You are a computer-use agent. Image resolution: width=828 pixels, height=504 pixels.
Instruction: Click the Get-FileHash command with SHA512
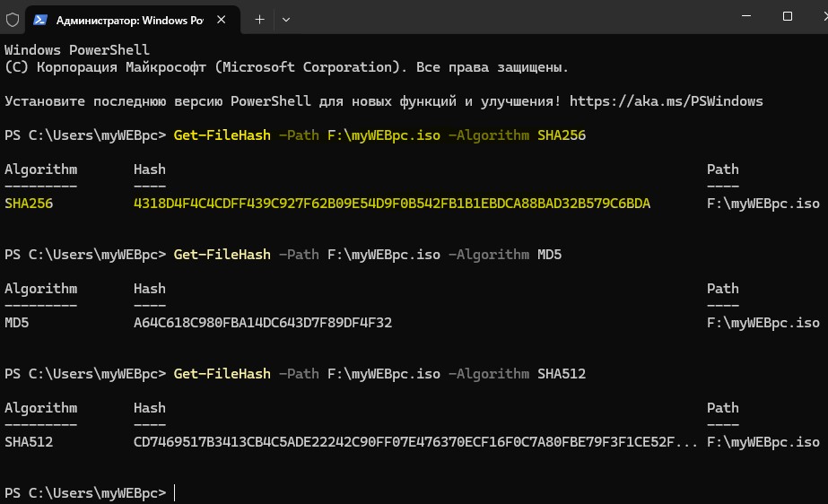point(379,374)
